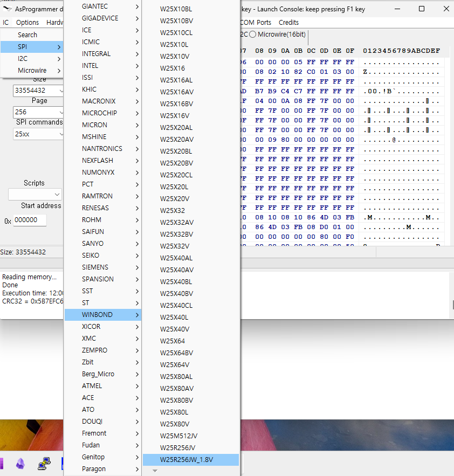Expand the SPI submenu
Viewport: 454px width, 476px height.
pos(32,47)
